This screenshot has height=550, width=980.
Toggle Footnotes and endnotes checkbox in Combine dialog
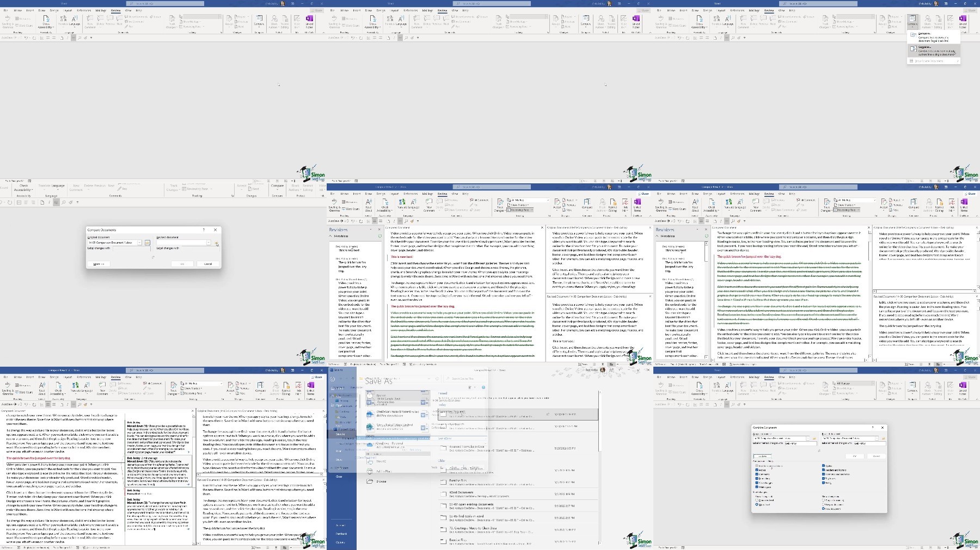coord(823,474)
